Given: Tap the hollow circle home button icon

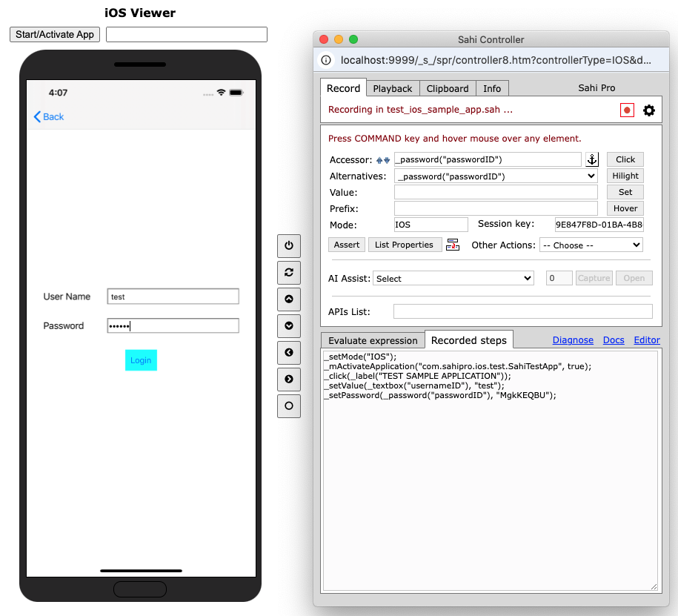Looking at the screenshot, I should coord(288,406).
